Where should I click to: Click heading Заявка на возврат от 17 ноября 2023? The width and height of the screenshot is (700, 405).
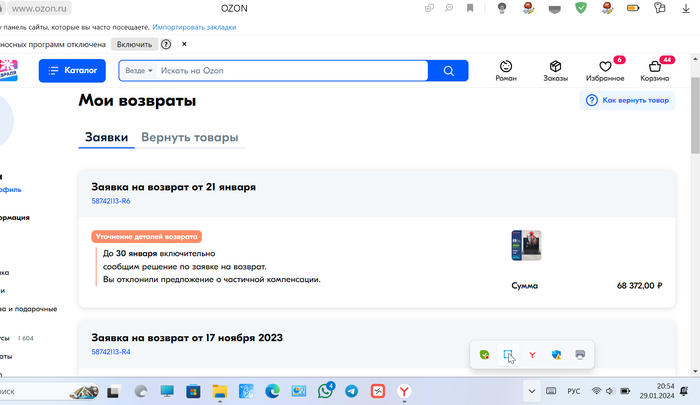[x=187, y=338]
